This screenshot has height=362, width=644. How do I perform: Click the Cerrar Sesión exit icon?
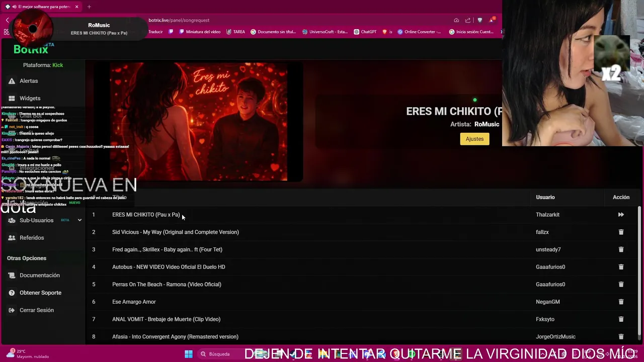click(x=12, y=310)
